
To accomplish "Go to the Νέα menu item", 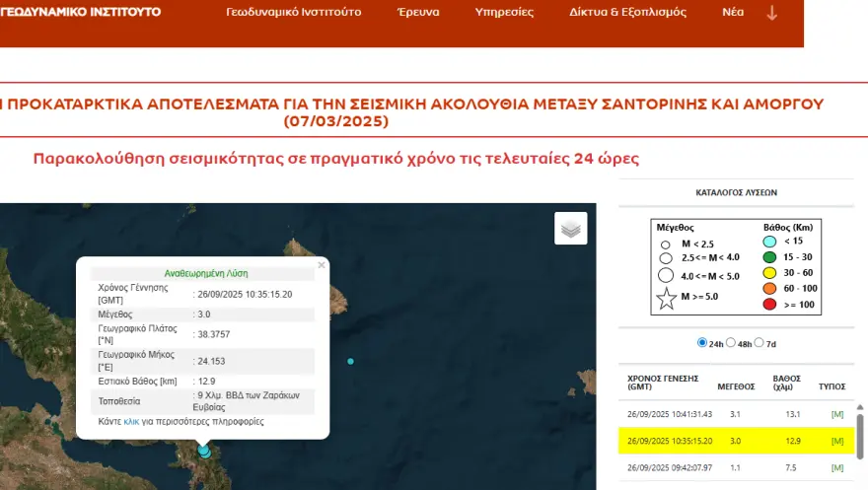I will (x=733, y=13).
